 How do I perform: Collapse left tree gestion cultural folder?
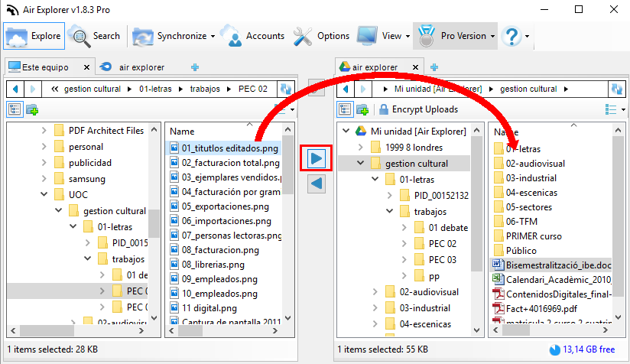pyautogui.click(x=59, y=210)
